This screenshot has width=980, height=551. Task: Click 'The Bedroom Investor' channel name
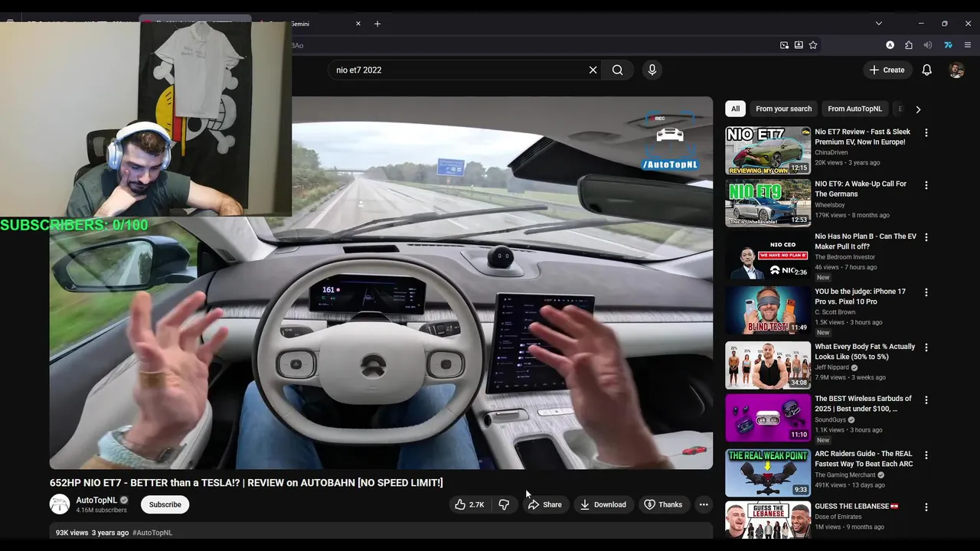(x=844, y=257)
